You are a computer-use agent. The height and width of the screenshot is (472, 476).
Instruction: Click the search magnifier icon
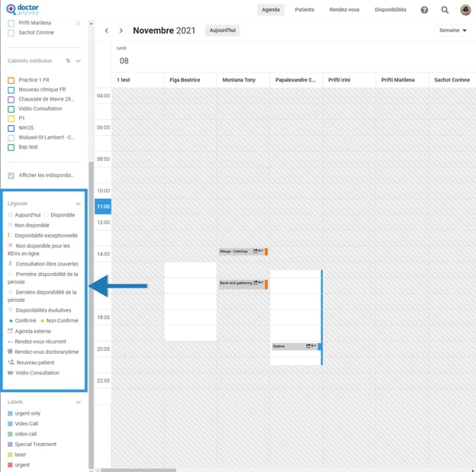[x=445, y=10]
